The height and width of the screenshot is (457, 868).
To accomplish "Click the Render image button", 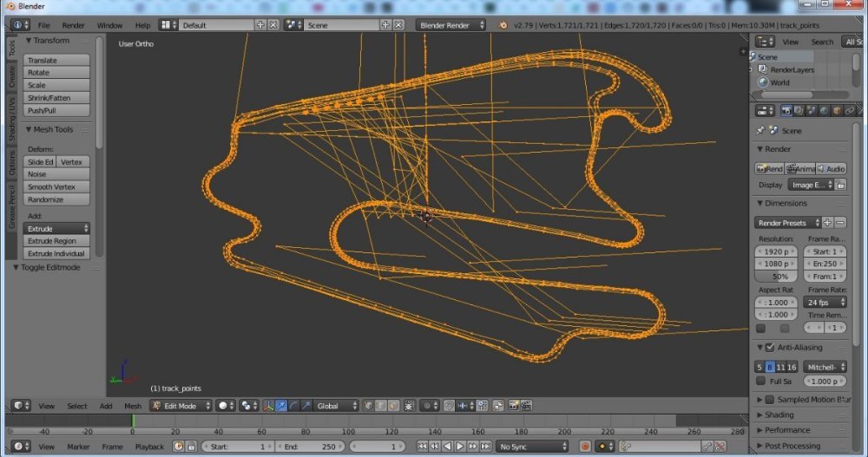I will pos(769,169).
